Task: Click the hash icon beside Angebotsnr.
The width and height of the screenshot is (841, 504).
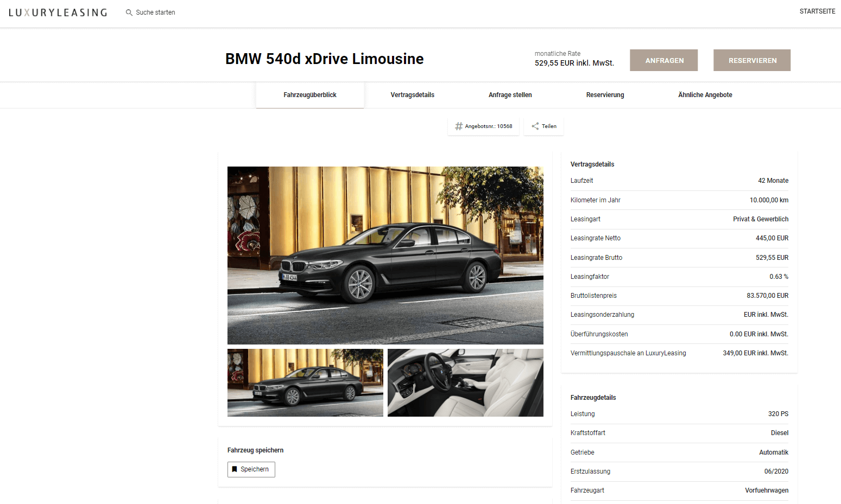Action: click(459, 126)
